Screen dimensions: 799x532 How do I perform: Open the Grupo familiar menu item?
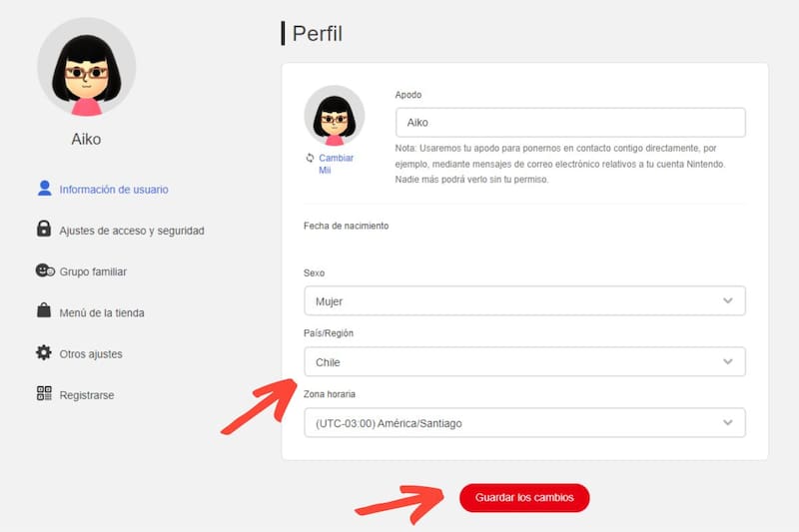pyautogui.click(x=93, y=271)
